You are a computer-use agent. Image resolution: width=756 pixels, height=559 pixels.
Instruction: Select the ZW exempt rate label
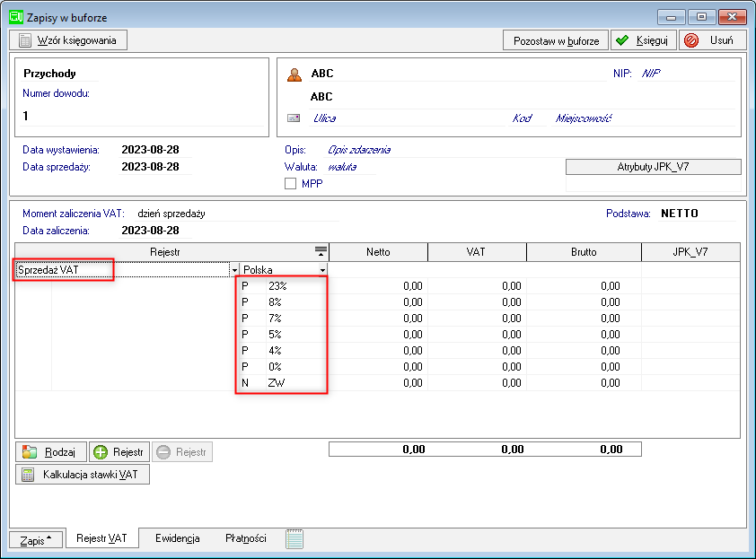pyautogui.click(x=277, y=383)
